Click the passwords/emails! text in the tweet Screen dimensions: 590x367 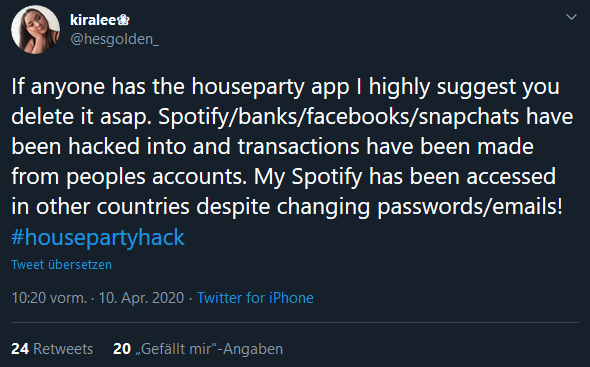pyautogui.click(x=470, y=207)
